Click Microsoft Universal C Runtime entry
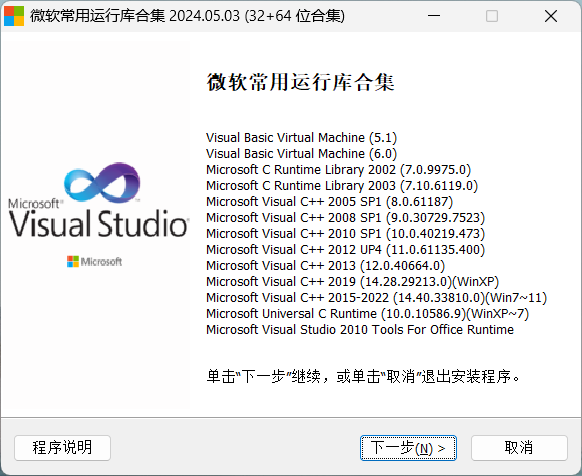The image size is (582, 476). click(367, 314)
